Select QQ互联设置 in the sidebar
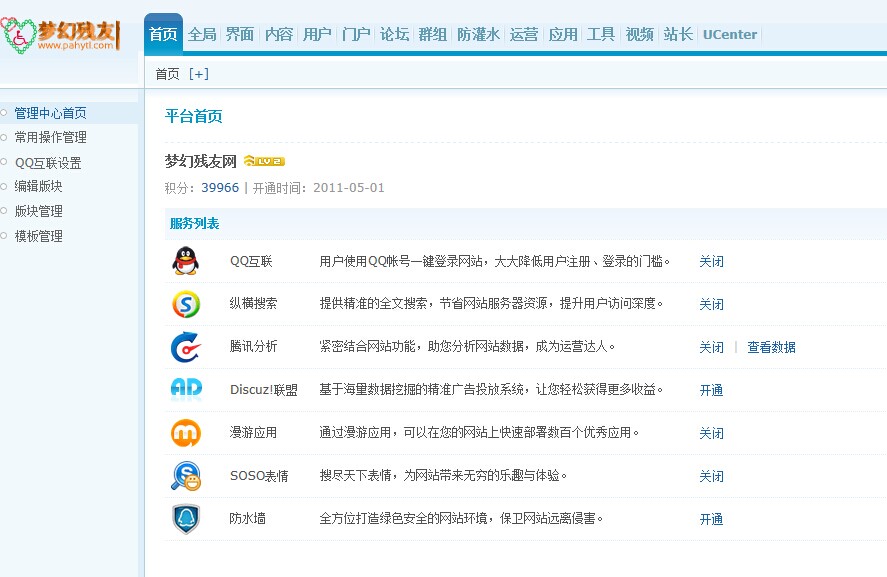This screenshot has width=887, height=577. 48,163
